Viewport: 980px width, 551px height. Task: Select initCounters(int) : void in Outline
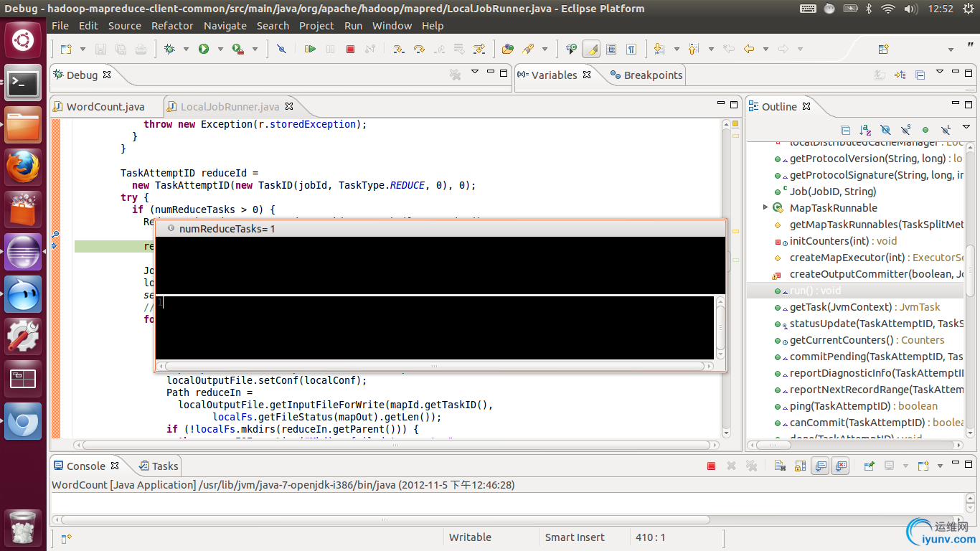[x=843, y=241]
